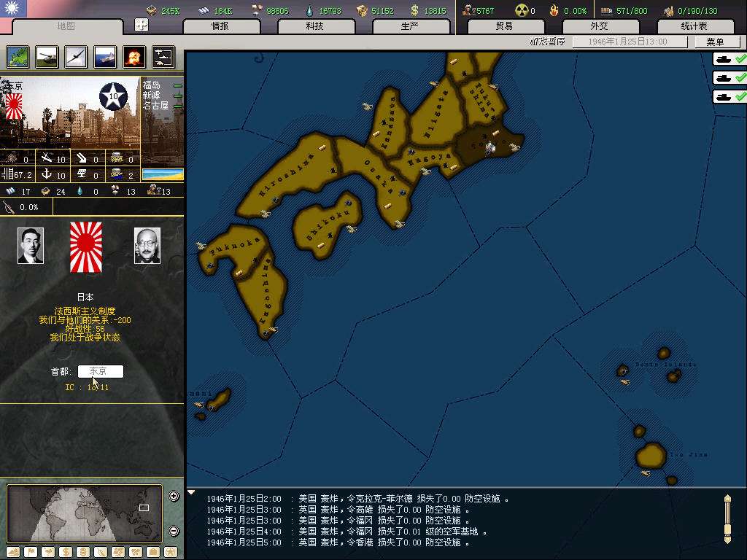Zoom out the minimap with minus
This screenshot has width=747, height=560.
click(174, 531)
